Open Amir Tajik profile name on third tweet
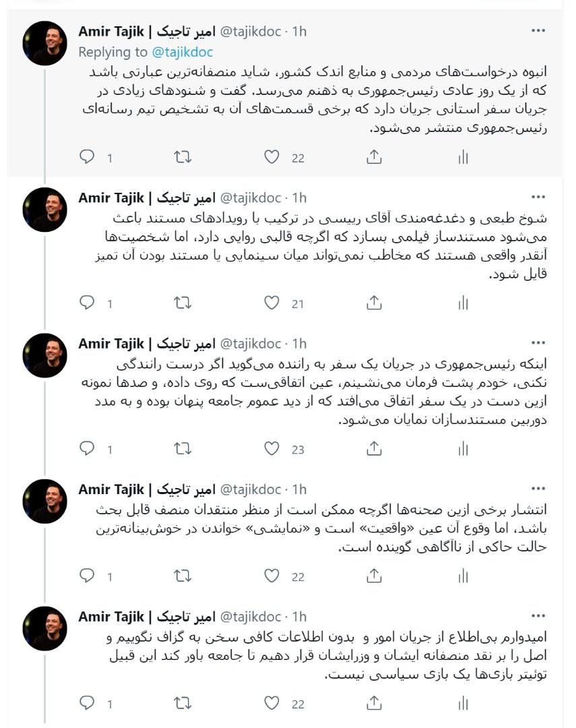 (x=147, y=344)
